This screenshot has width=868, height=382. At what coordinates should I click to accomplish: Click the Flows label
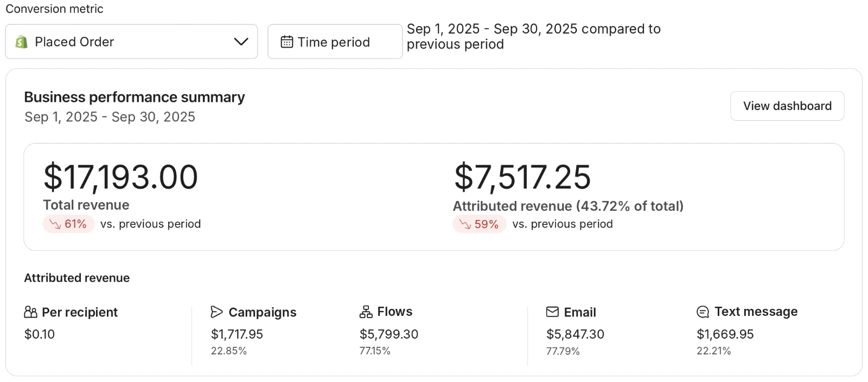pos(395,312)
